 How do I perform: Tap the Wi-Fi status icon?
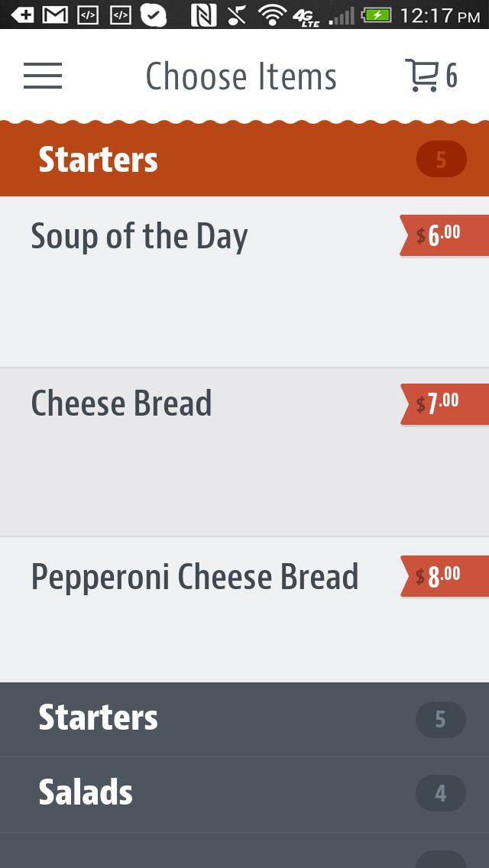click(271, 15)
